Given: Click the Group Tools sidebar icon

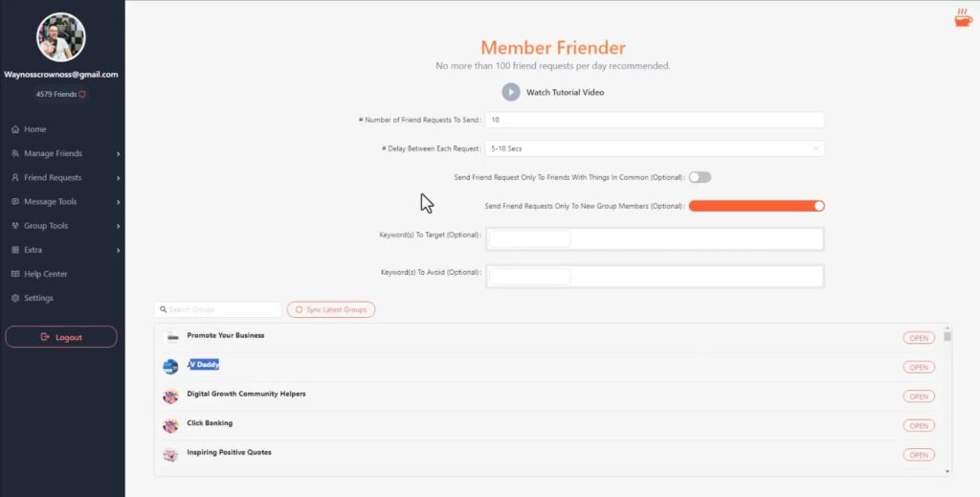Looking at the screenshot, I should pos(15,226).
